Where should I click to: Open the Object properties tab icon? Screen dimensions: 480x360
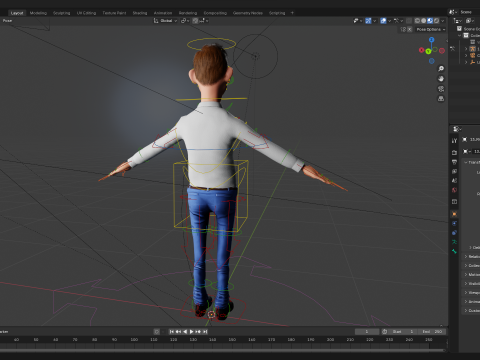tap(454, 214)
